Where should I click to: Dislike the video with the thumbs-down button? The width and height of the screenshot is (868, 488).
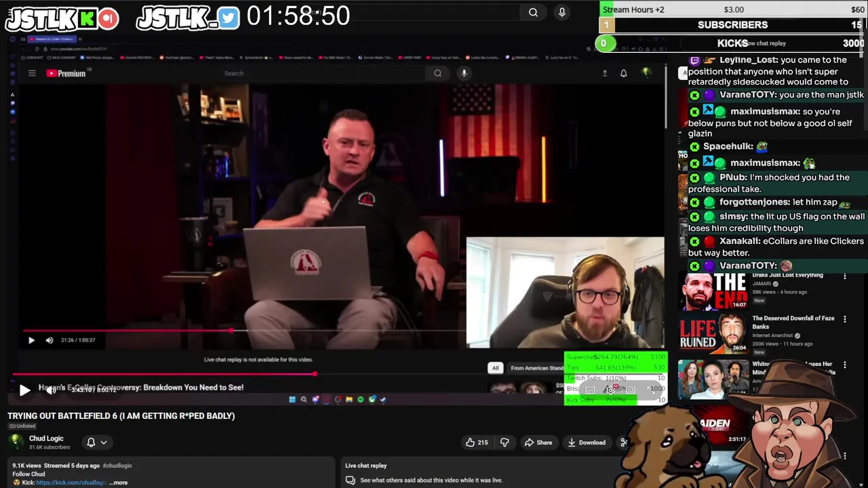[505, 443]
